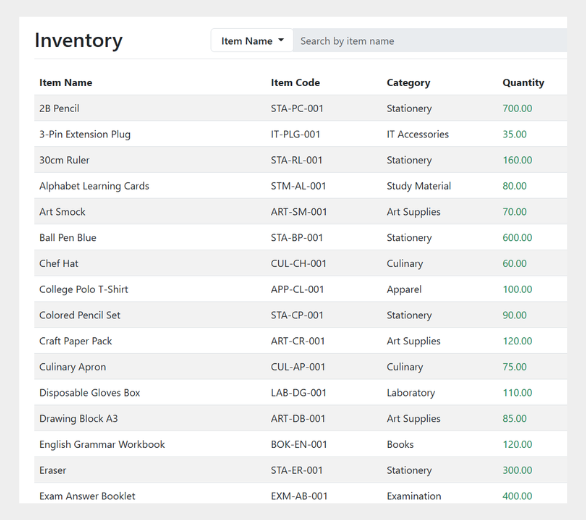Click the Quantity column header

pyautogui.click(x=523, y=83)
